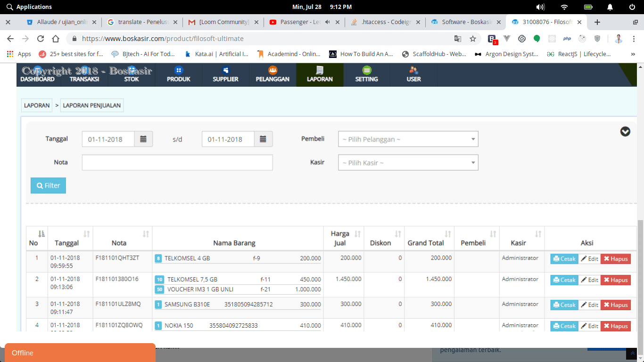Sort table by Tanggal column
Viewport: 644px width, 362px height.
tap(86, 234)
